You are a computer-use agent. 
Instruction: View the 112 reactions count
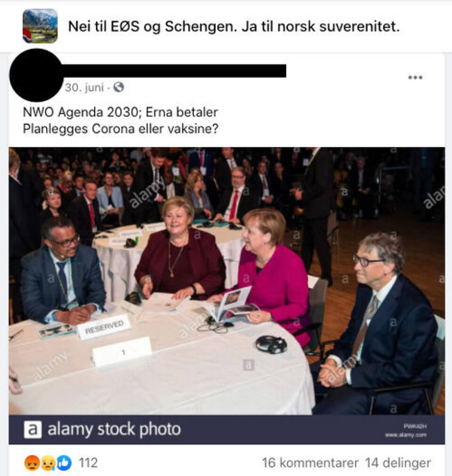[x=88, y=463]
